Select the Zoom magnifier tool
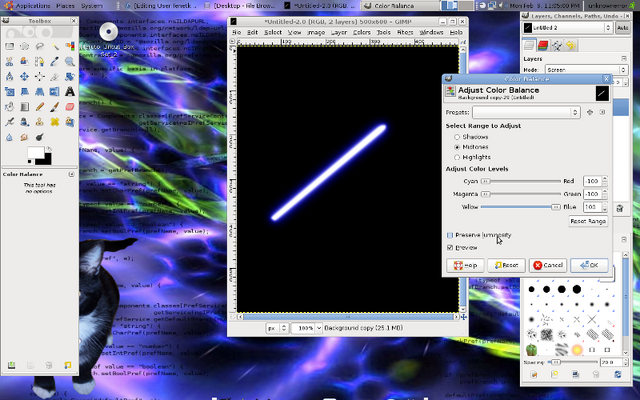 [70, 62]
